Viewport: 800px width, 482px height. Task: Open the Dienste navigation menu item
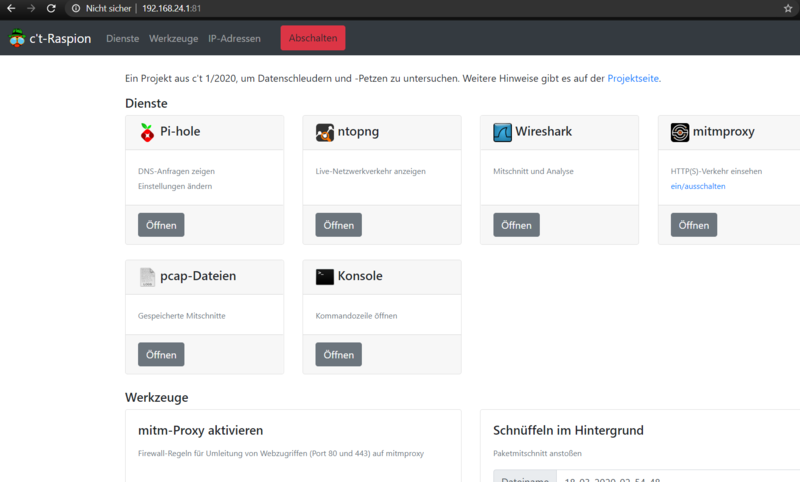point(122,38)
